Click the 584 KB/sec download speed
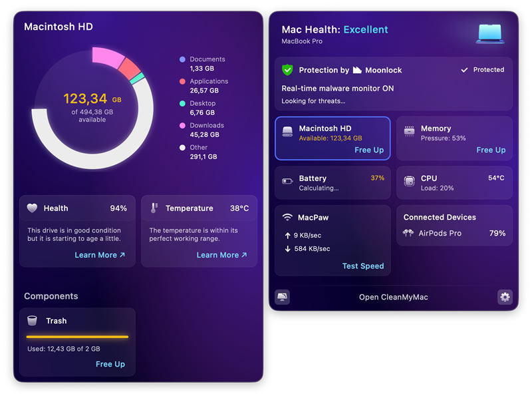 [312, 249]
